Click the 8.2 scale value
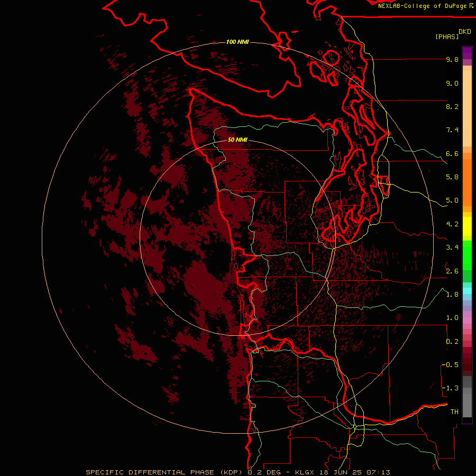This screenshot has height=476, width=476. pyautogui.click(x=452, y=106)
